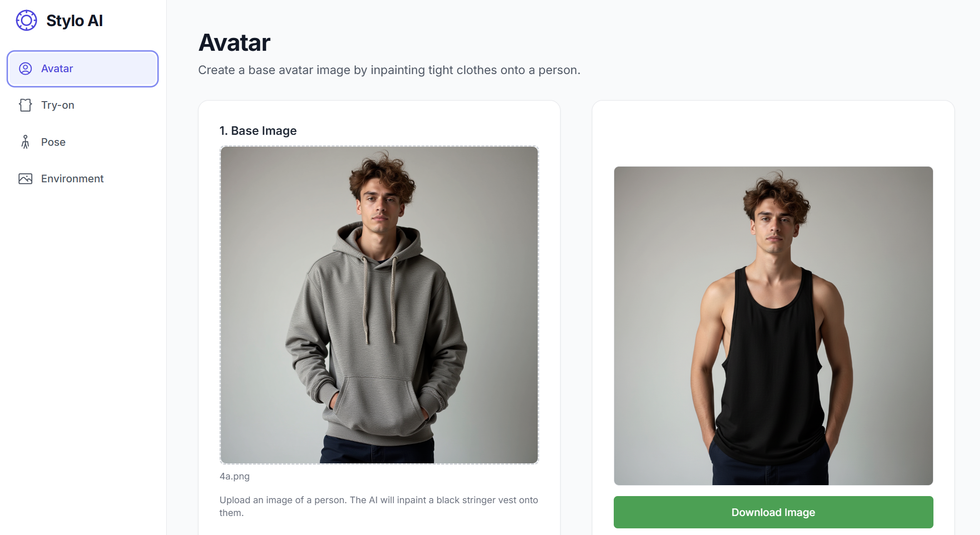Click the Environment picture icon
The image size is (980, 535).
25,178
